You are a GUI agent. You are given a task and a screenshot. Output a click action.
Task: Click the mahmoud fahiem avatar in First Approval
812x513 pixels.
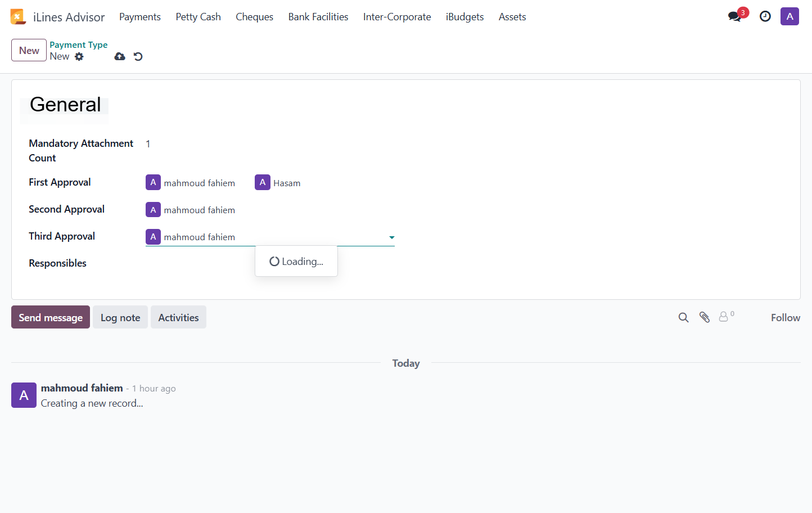[153, 182]
